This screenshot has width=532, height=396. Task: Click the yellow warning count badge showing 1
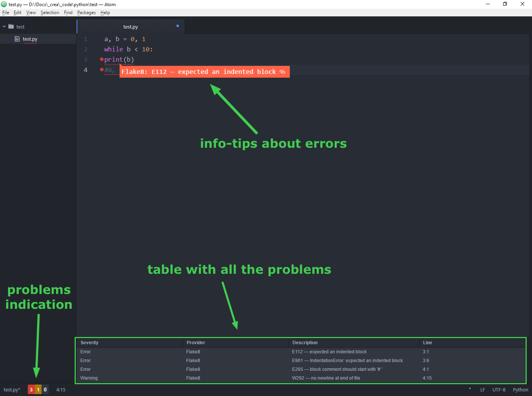coord(38,390)
